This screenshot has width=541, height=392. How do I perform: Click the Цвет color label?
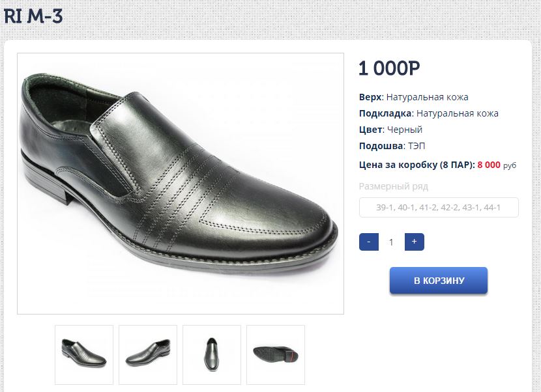pyautogui.click(x=370, y=130)
